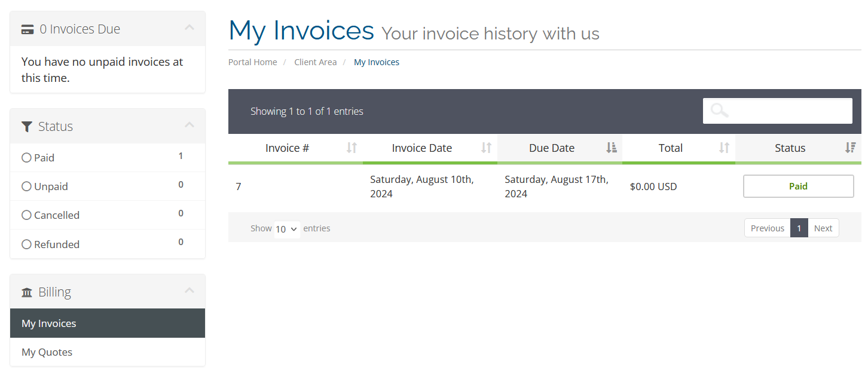Select My Invoices in Billing sidebar
Viewport: 868px width, 376px height.
click(108, 323)
